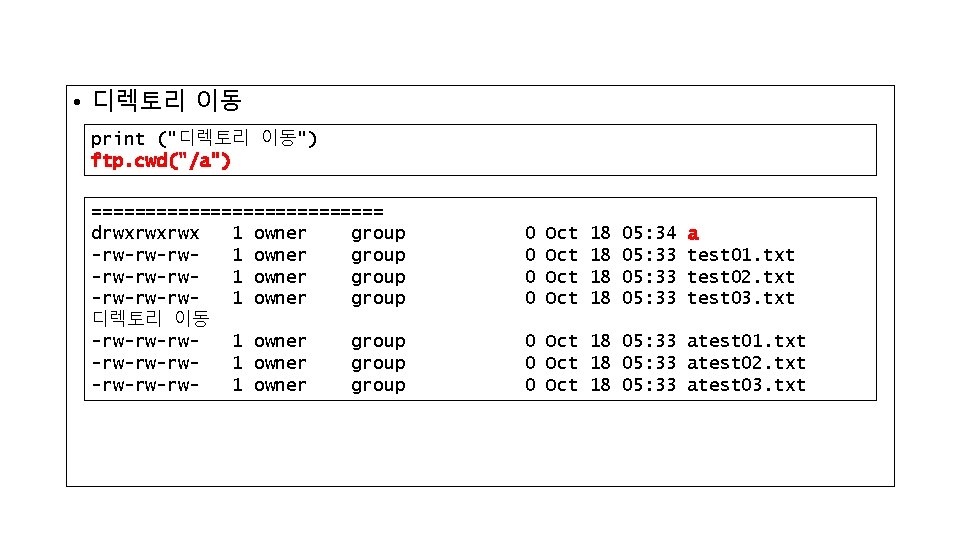Click on test03.txt in the listing
The height and width of the screenshot is (540, 960).
(740, 298)
